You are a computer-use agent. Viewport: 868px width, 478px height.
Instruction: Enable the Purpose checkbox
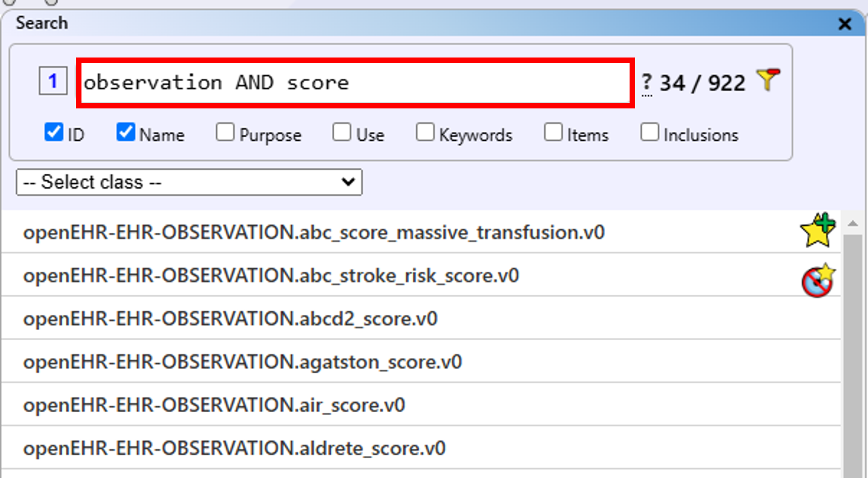click(225, 132)
